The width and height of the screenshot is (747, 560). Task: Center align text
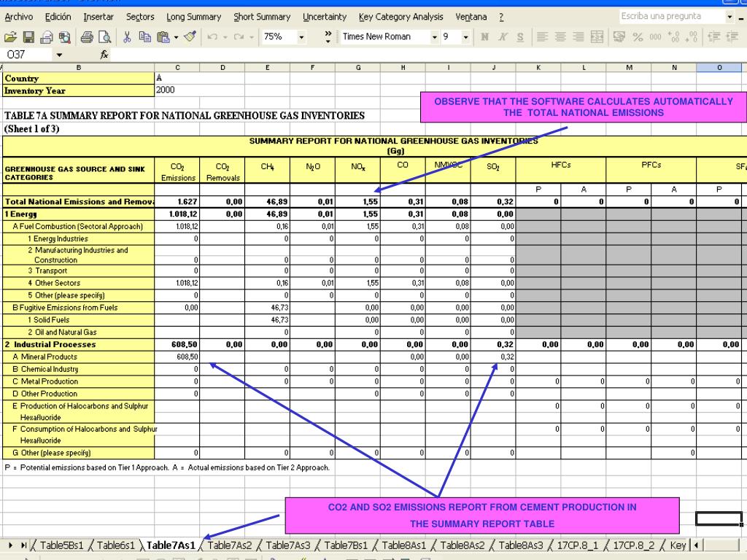coord(560,36)
